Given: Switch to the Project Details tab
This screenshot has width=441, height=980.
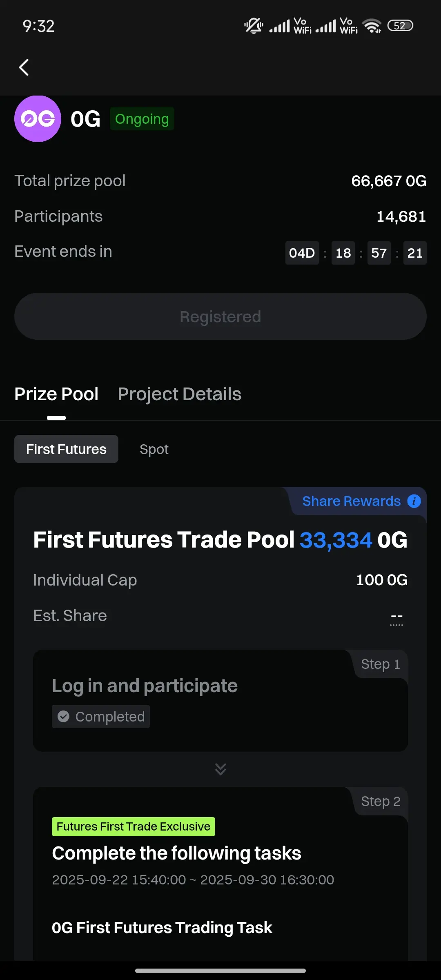Looking at the screenshot, I should point(180,394).
